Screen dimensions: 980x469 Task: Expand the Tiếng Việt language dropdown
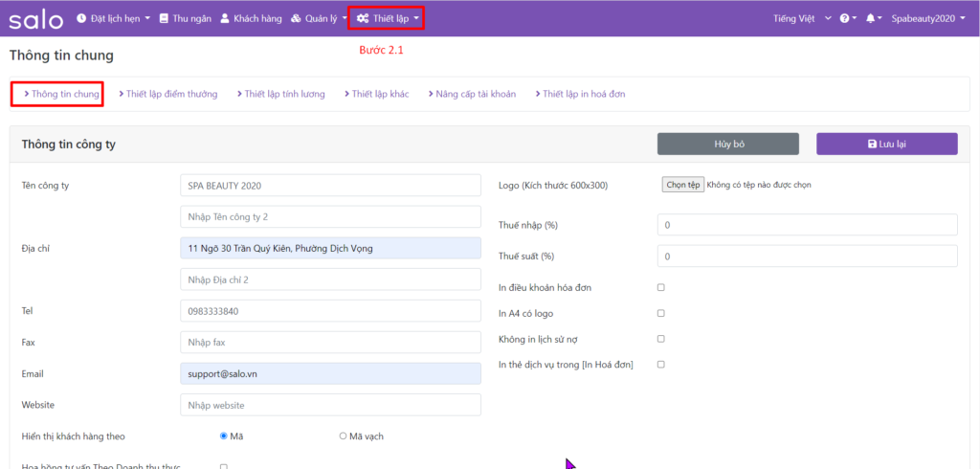(x=801, y=18)
